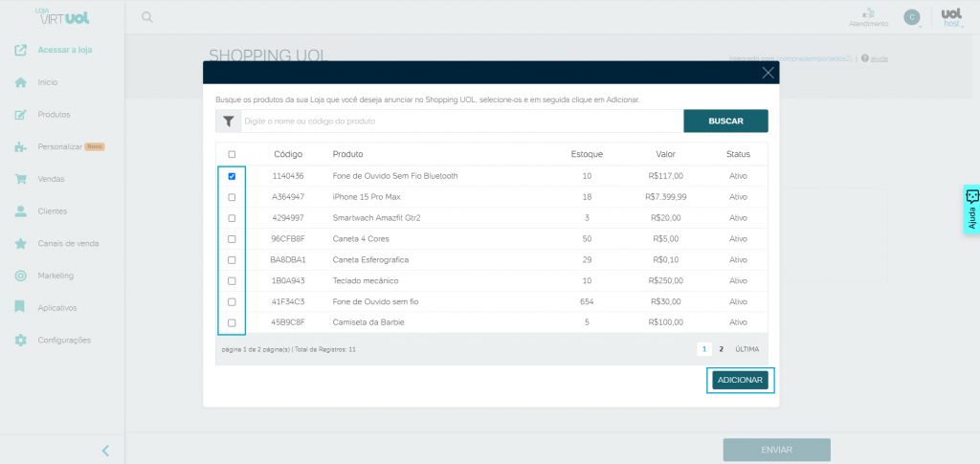Jump to ÚLTIMA page of results
Viewport: 980px width, 464px height.
click(x=746, y=349)
